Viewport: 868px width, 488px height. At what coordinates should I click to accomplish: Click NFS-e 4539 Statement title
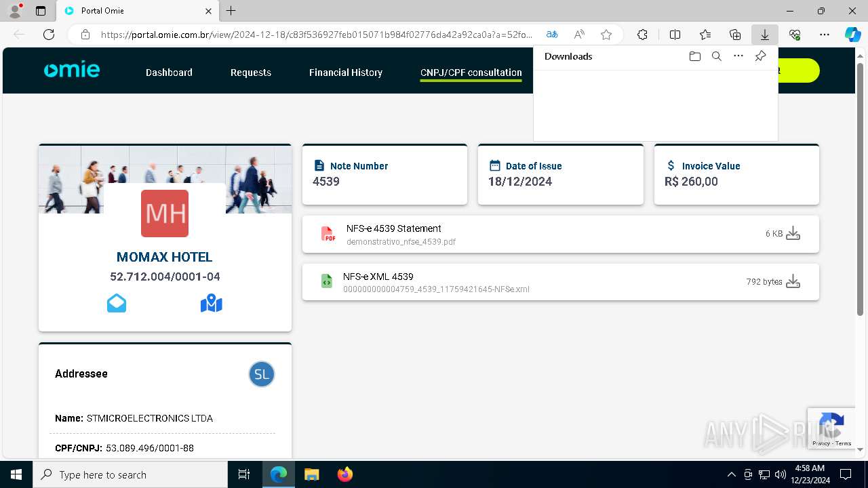click(x=394, y=228)
